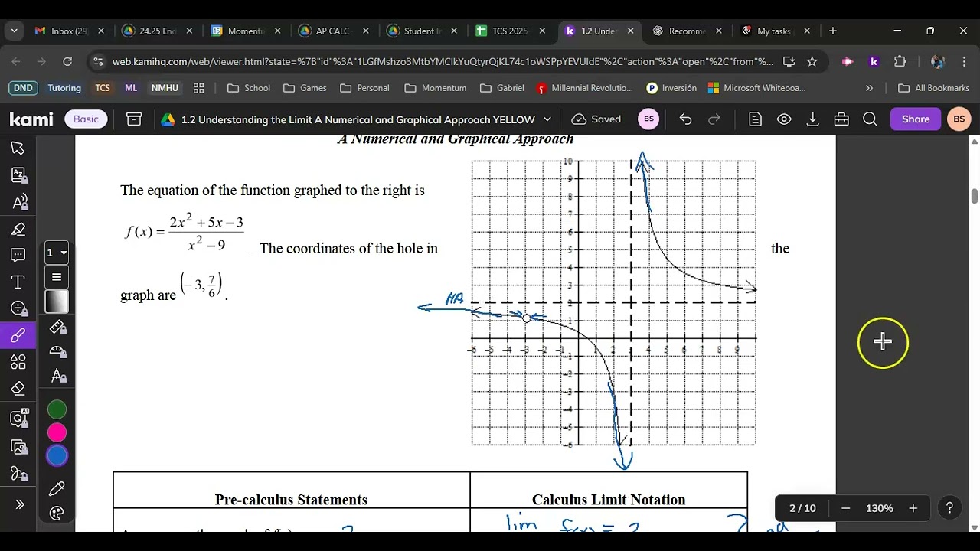Image resolution: width=980 pixels, height=551 pixels.
Task: Select the Text Box tool
Action: [18, 282]
